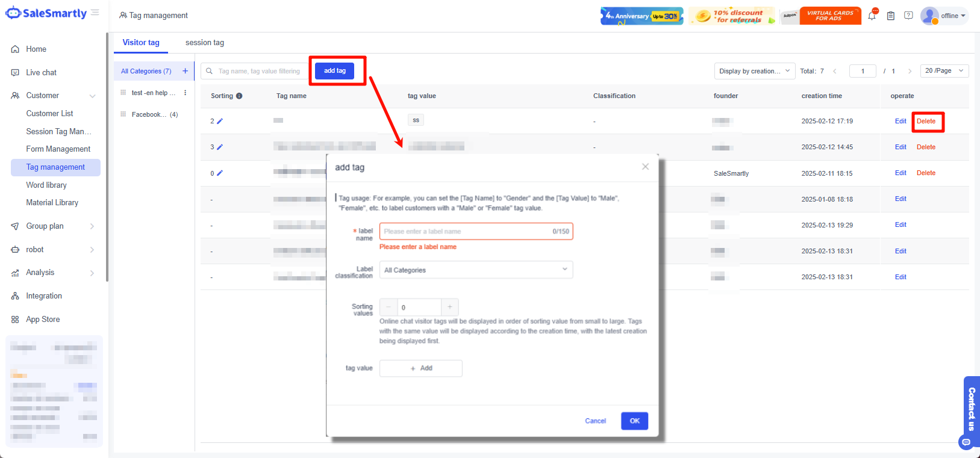Open the chat bubble widget icon
Screen dimensions: 980x458
(966, 442)
